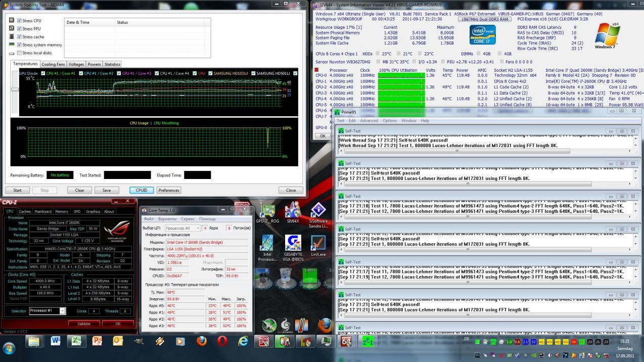This screenshot has width=644, height=362.
Task: Switch to AIDA64 taskbar button numbered 64
Action: (x=347, y=342)
